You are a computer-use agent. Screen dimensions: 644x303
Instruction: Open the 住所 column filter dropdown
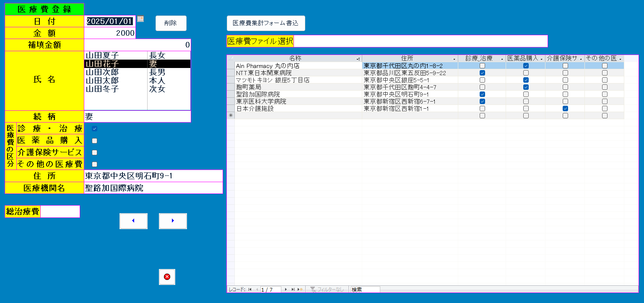click(x=454, y=59)
